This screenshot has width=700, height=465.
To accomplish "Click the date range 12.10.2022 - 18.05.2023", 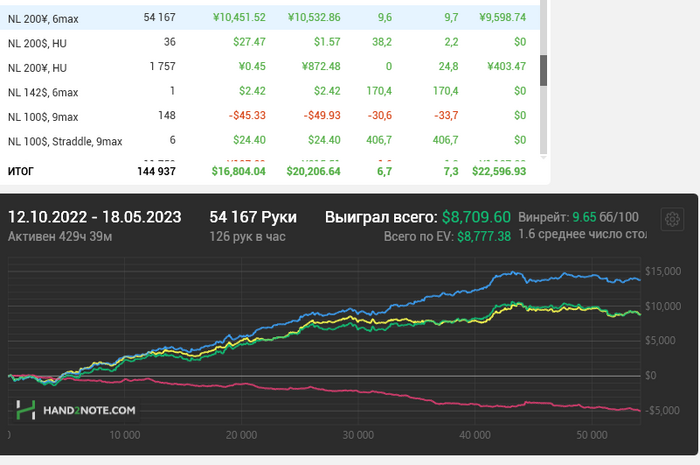I will click(x=95, y=217).
